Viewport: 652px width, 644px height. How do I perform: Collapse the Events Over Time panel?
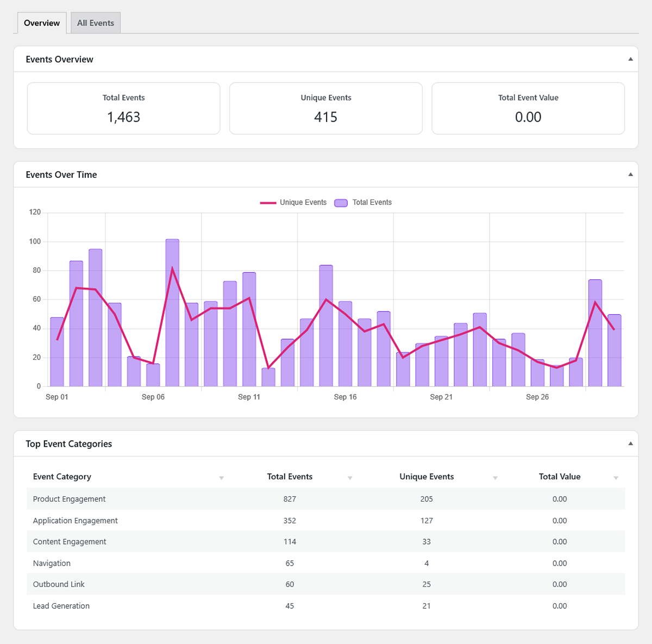coord(630,174)
